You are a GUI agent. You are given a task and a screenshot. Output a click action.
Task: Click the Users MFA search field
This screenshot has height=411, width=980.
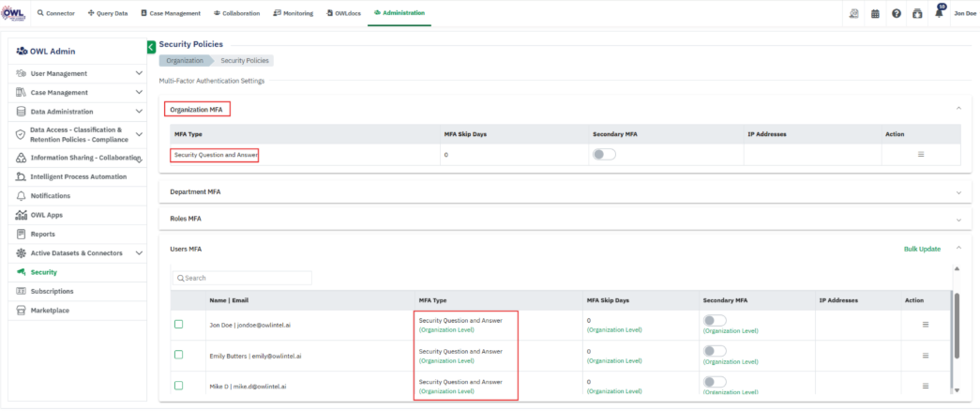pyautogui.click(x=242, y=278)
